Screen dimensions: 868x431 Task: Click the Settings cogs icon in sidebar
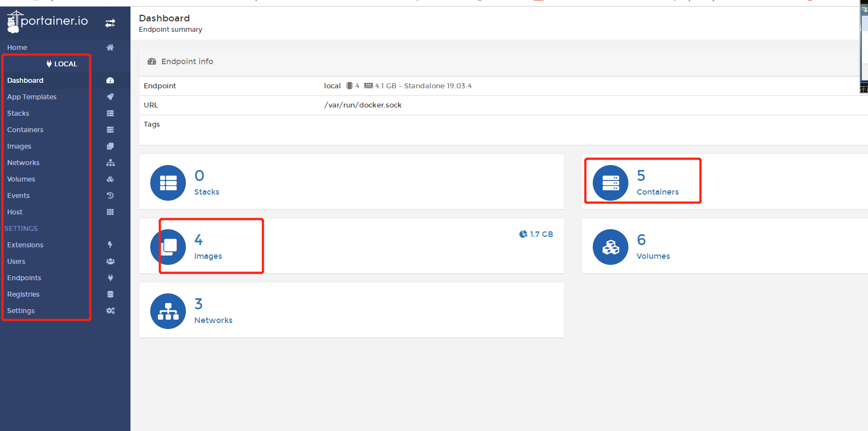pyautogui.click(x=110, y=311)
